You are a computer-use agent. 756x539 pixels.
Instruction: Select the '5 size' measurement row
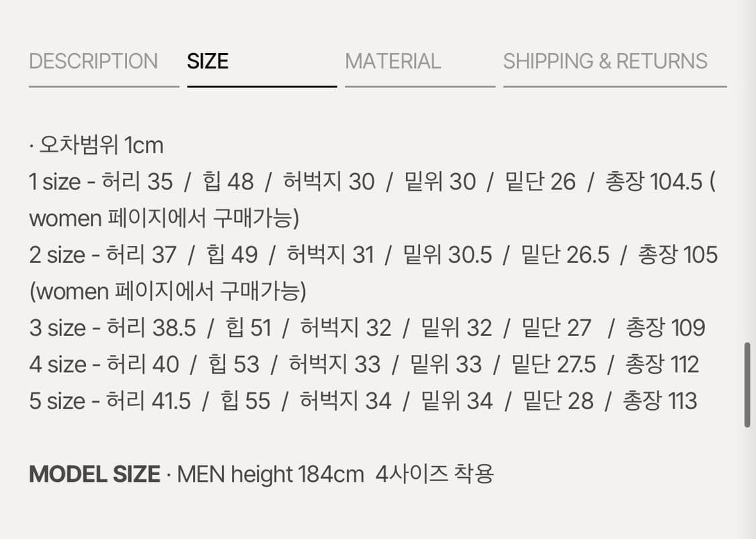coord(363,400)
